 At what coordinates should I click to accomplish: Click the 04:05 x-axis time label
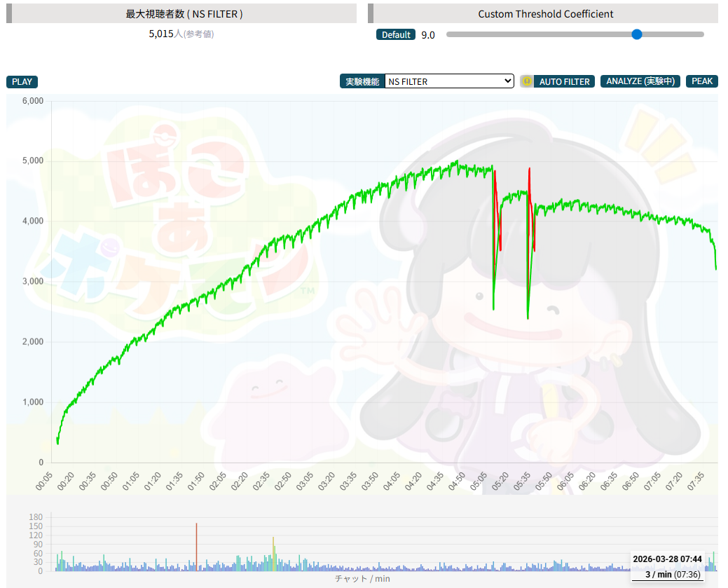click(392, 481)
